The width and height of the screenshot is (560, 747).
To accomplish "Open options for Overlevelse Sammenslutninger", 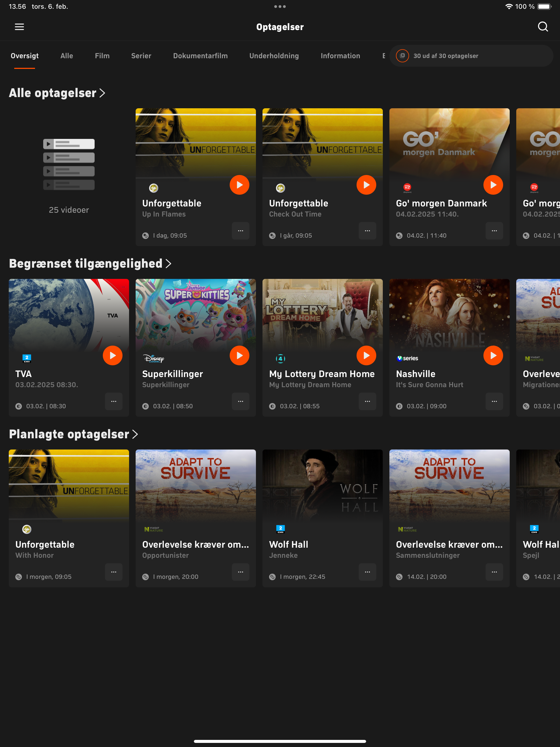I will pos(494,572).
